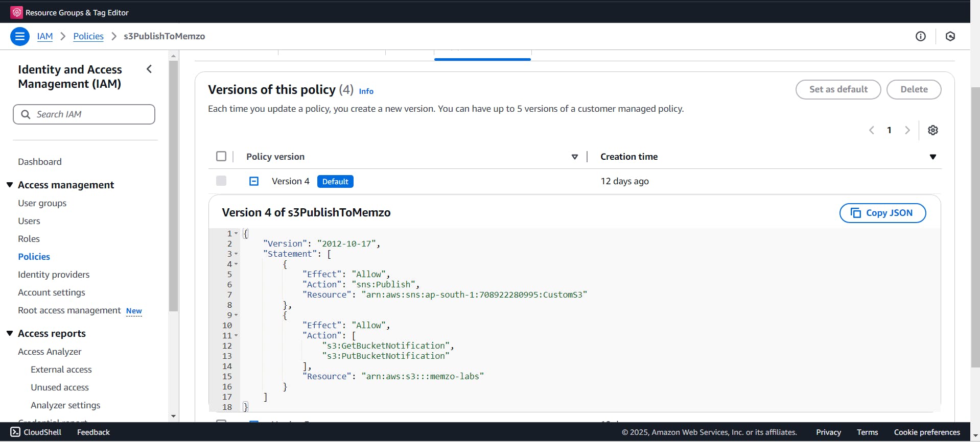This screenshot has width=980, height=442.
Task: Open the hexagon settings icon at top right
Action: (x=950, y=36)
